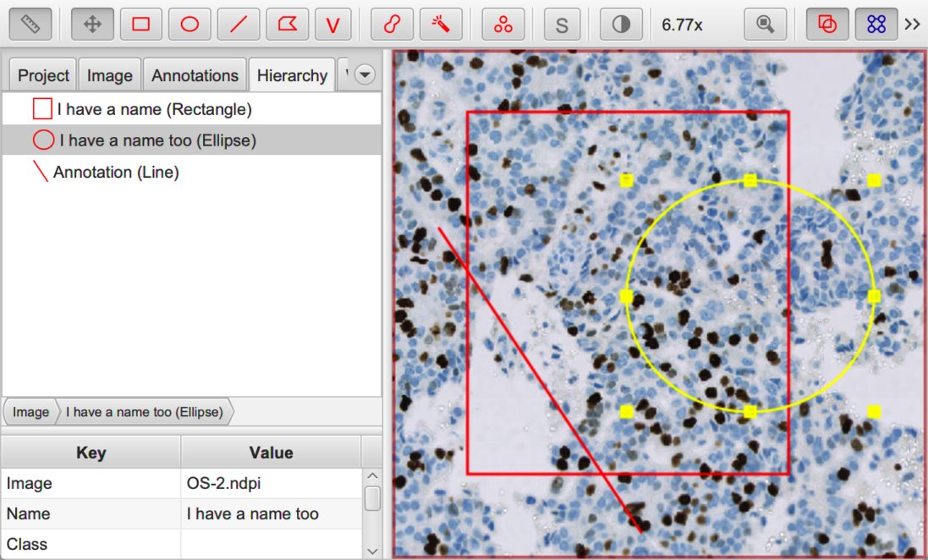Screen dimensions: 928x560
Task: Expand the toolbar overflow chevrons
Action: tap(912, 25)
